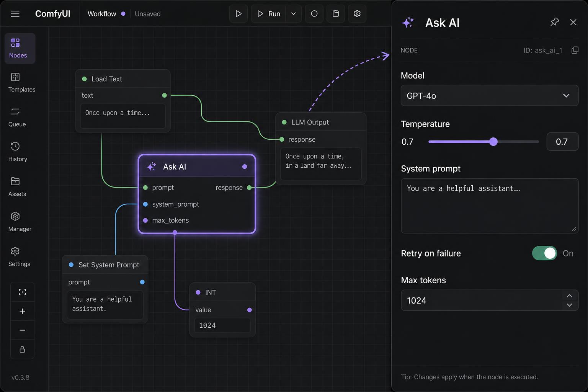588x392 pixels.
Task: Click the response input port on LLM Output
Action: (x=282, y=139)
